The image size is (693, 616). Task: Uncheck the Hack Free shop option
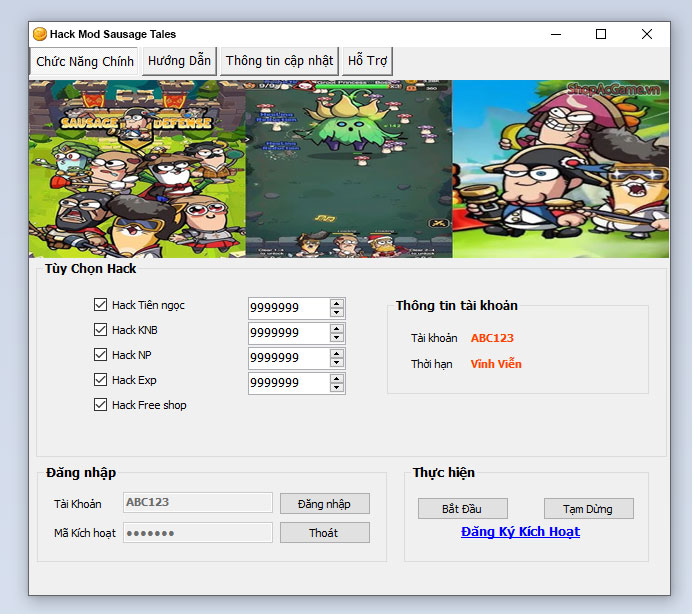tap(100, 405)
